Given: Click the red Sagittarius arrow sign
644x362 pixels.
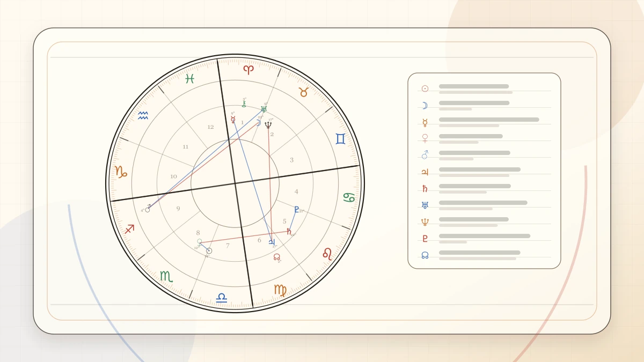Looking at the screenshot, I should (x=129, y=229).
